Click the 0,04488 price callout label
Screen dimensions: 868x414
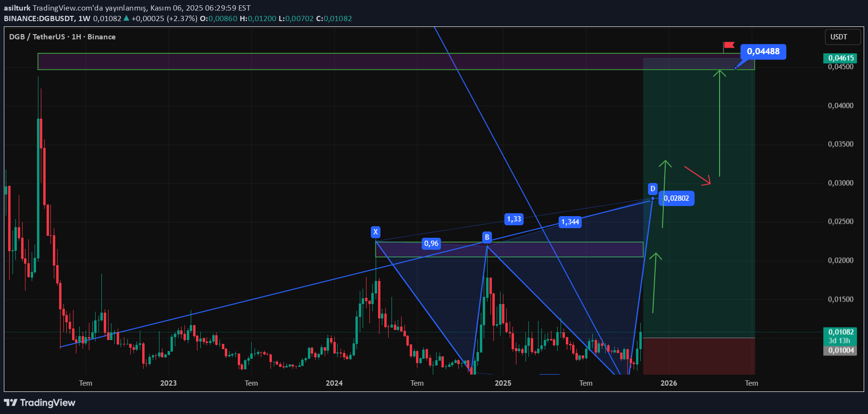763,51
